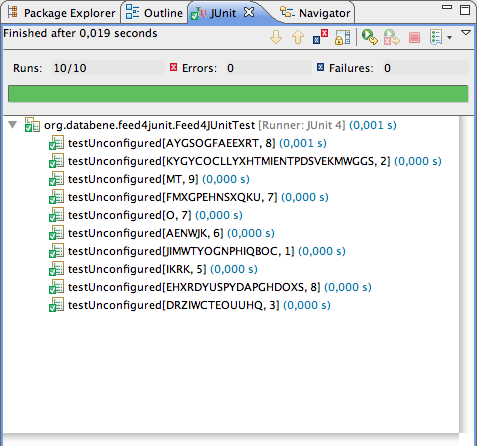
Task: Collapse the Feed4JUnitTest tree node
Action: (x=13, y=125)
